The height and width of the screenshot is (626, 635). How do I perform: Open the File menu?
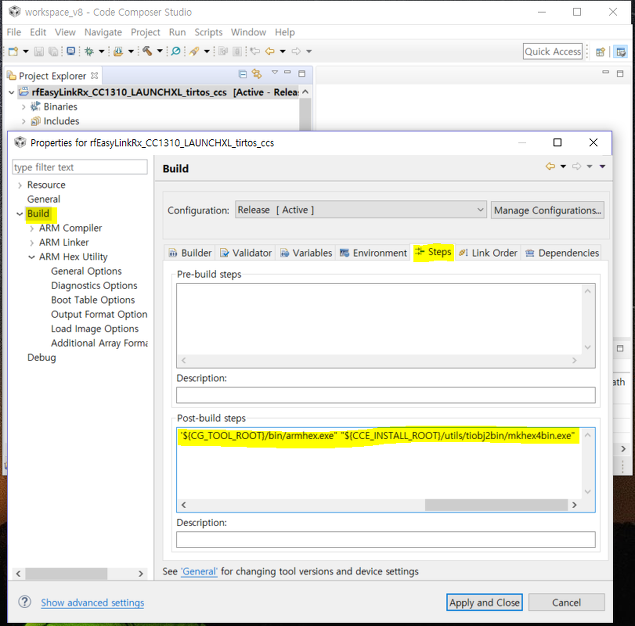click(14, 32)
